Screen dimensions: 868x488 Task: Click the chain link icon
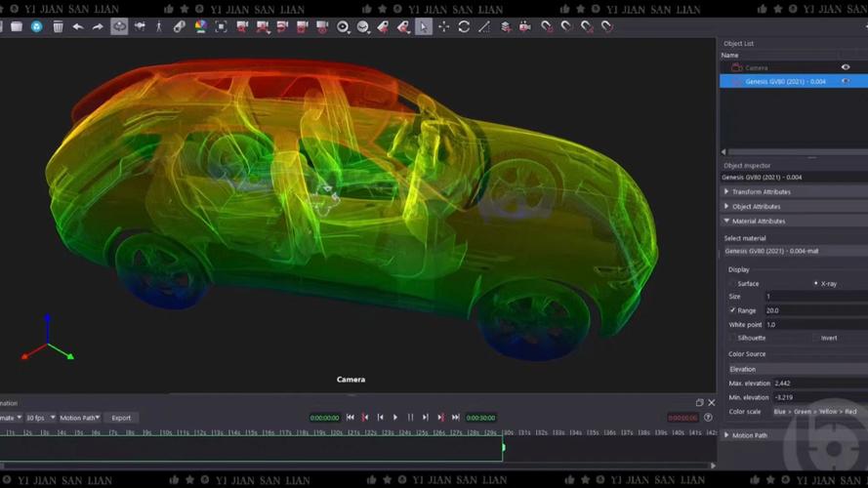click(180, 26)
